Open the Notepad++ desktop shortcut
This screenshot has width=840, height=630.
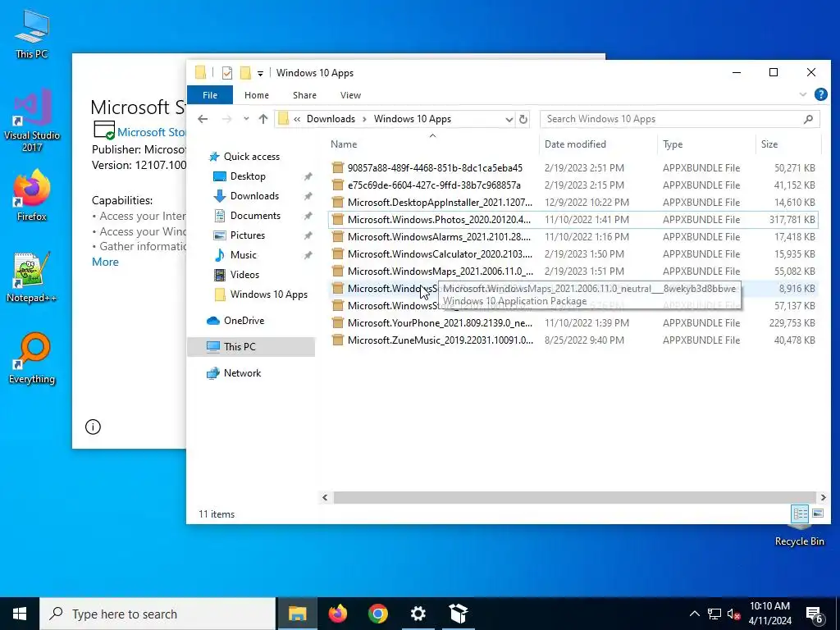pos(32,277)
